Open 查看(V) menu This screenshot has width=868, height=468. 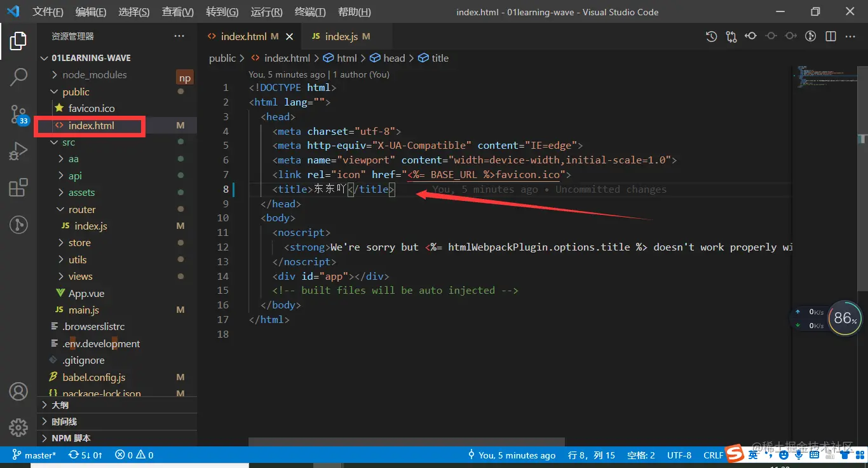(x=178, y=12)
